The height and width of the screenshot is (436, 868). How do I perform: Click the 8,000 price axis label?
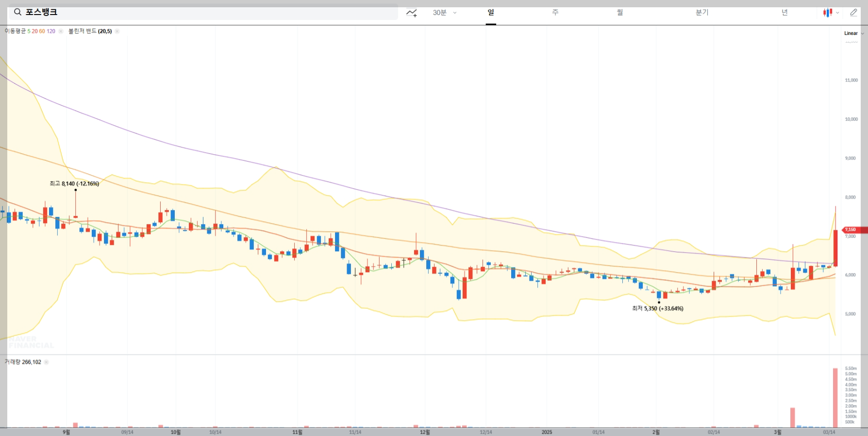(x=851, y=197)
